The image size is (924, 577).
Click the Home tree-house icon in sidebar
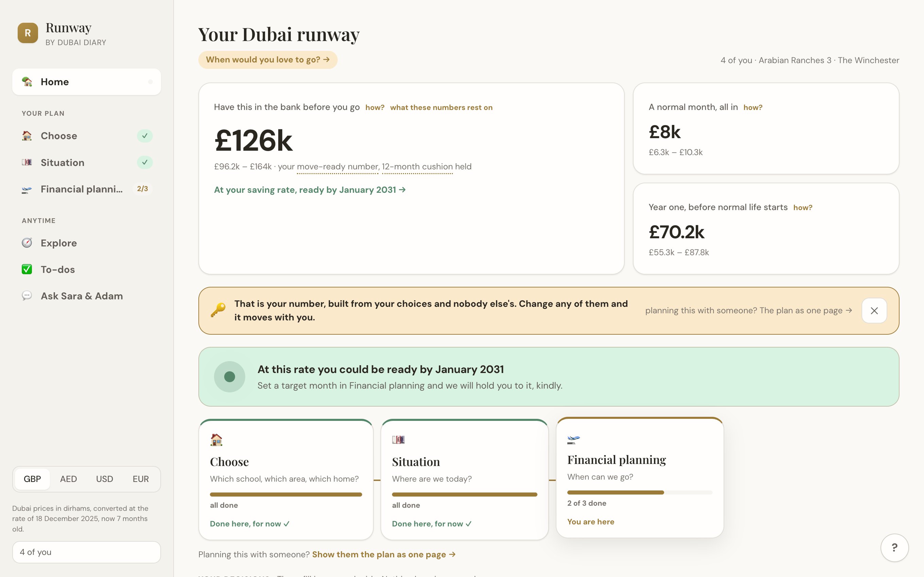point(27,82)
